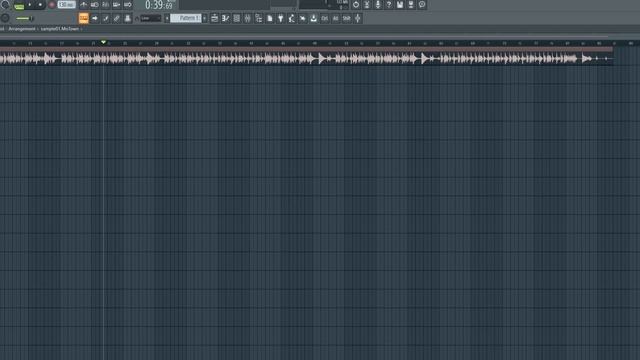640x360 pixels.
Task: Open the plugin picker plug icon
Action: click(281, 18)
